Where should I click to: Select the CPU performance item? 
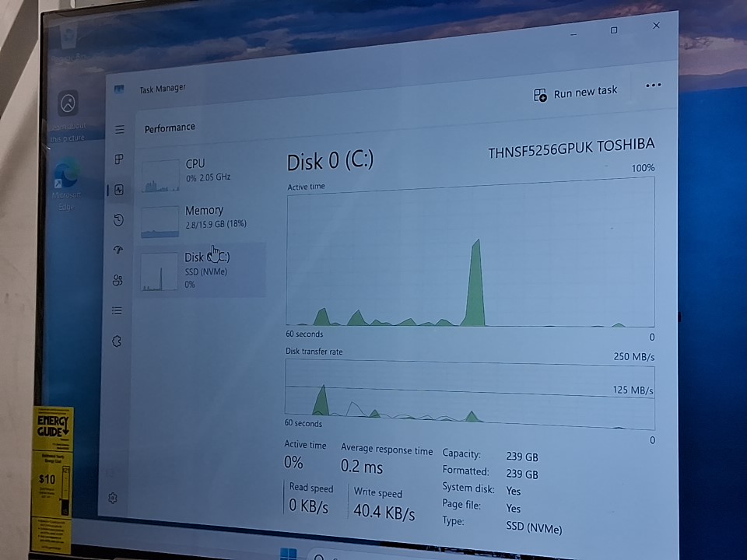pos(202,171)
